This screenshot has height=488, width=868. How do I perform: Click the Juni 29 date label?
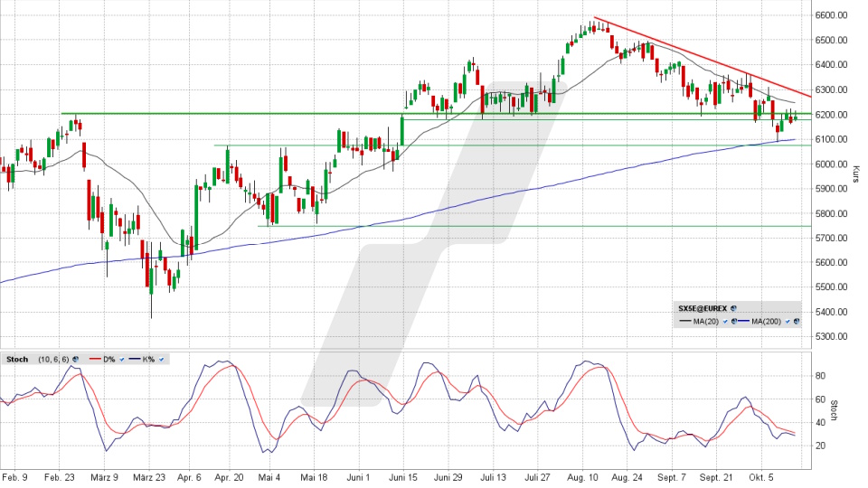tap(448, 477)
